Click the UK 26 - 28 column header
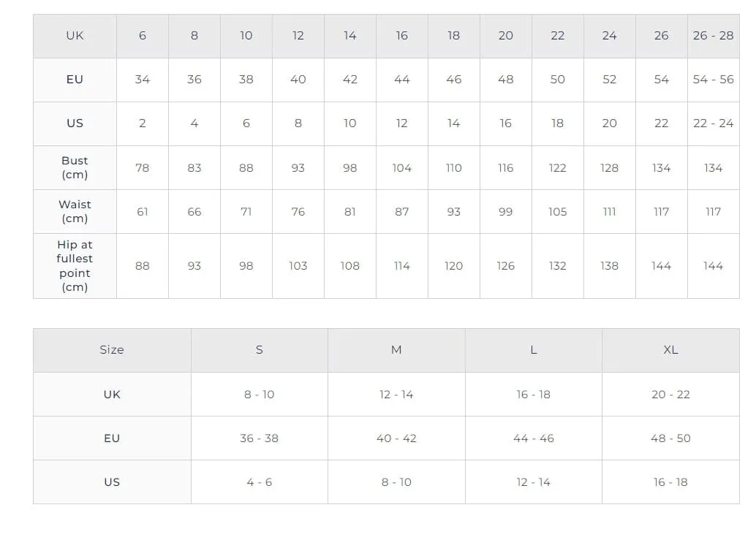756x540 pixels. coord(714,36)
